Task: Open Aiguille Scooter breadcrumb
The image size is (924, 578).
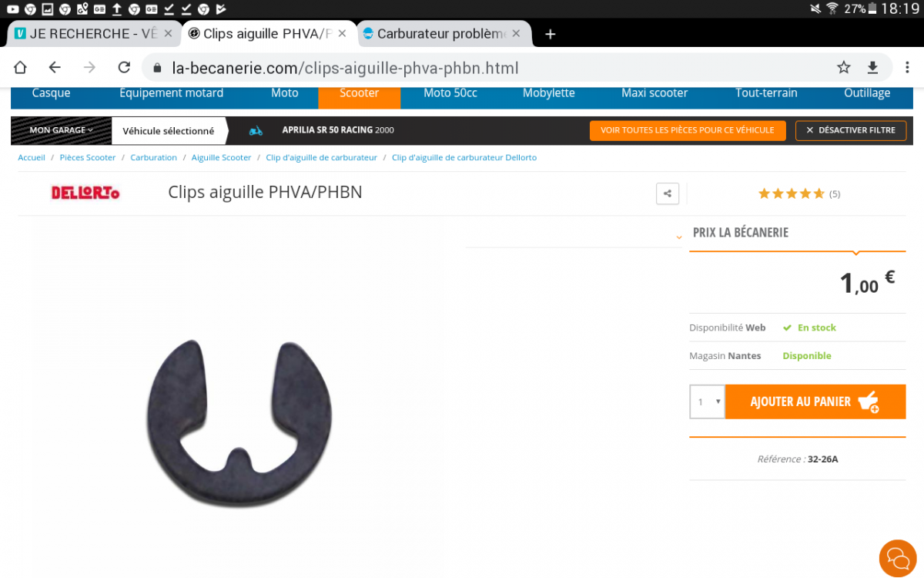Action: (221, 157)
